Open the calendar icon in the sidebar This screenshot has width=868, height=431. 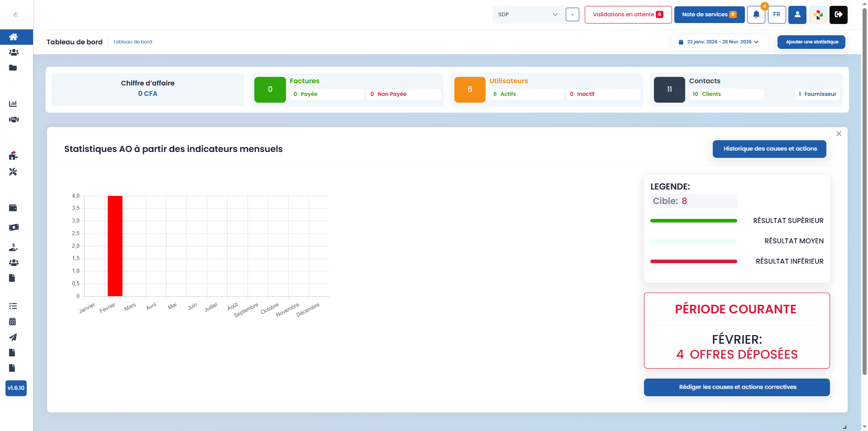coord(13,322)
